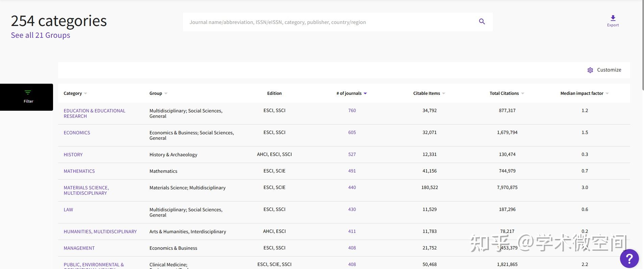Open the ECONOMICS category link
The width and height of the screenshot is (644, 269).
[77, 133]
